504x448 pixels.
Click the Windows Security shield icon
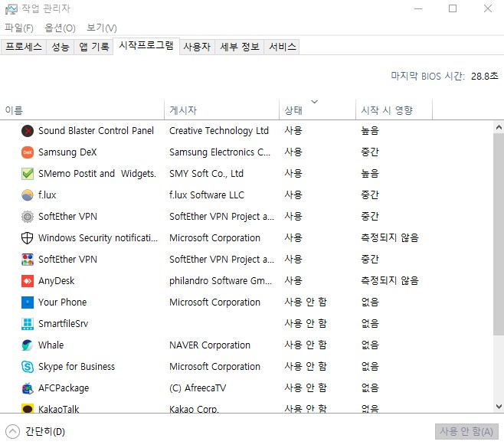[28, 238]
